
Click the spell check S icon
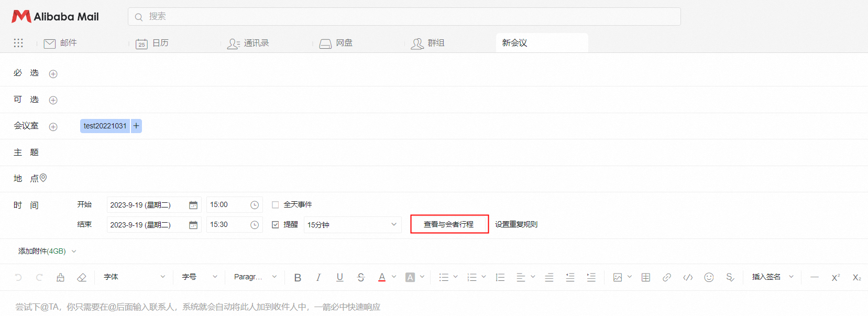click(x=730, y=277)
